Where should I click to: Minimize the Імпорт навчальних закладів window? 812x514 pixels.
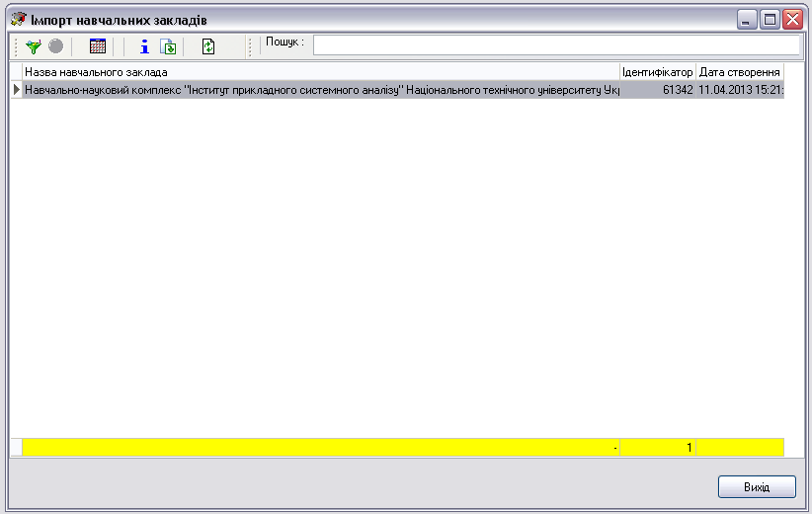tap(747, 20)
